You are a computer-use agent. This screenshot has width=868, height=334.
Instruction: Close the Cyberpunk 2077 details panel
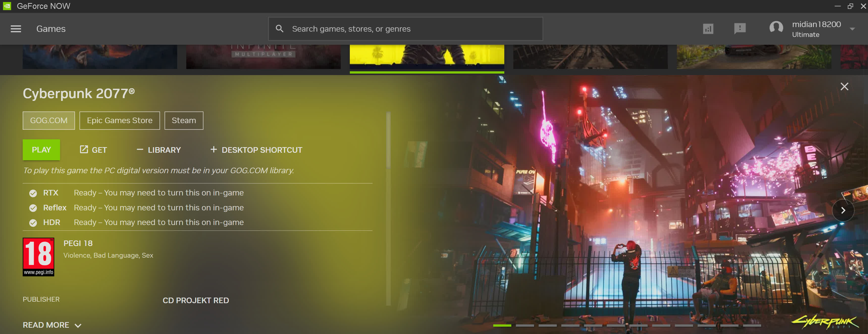coord(844,87)
